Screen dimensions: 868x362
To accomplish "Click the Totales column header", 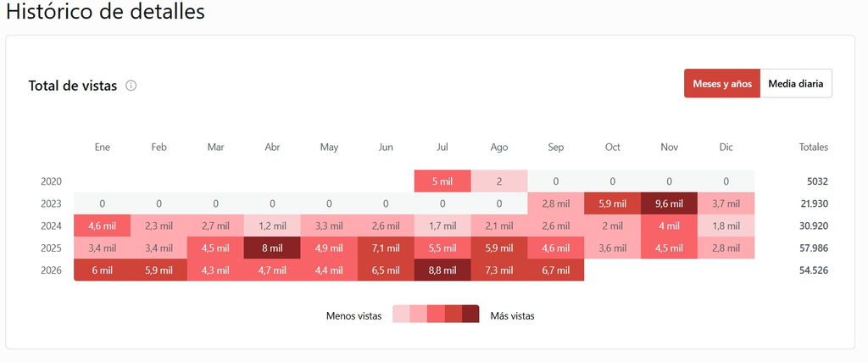I will [x=814, y=148].
